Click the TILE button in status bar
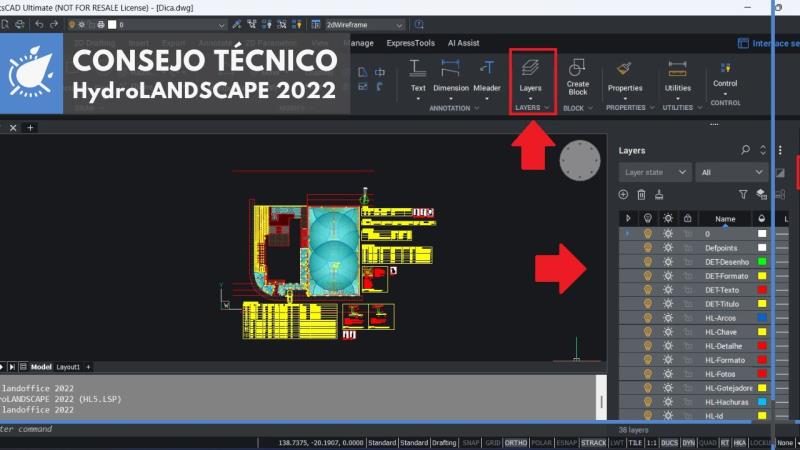The image size is (800, 450). (x=635, y=443)
